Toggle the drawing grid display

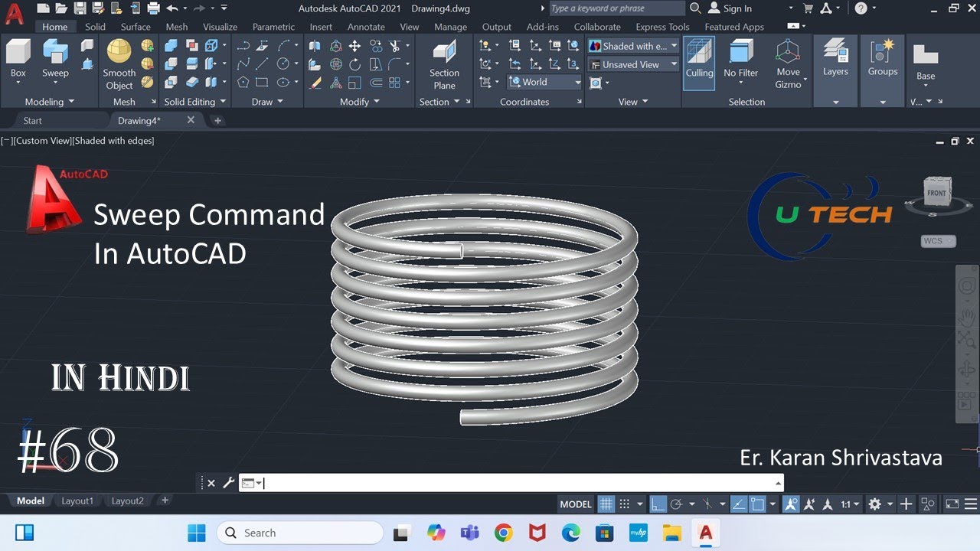[x=606, y=504]
